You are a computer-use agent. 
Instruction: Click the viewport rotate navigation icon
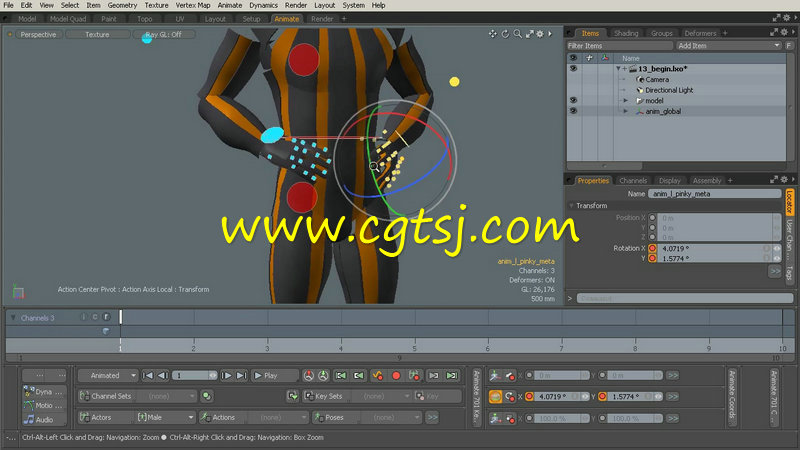point(505,34)
